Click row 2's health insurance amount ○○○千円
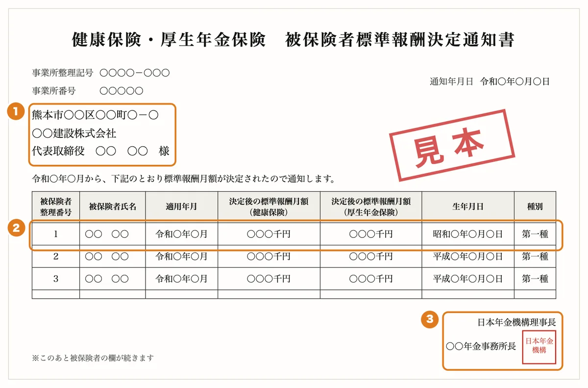The height and width of the screenshot is (388, 588). coord(269,256)
